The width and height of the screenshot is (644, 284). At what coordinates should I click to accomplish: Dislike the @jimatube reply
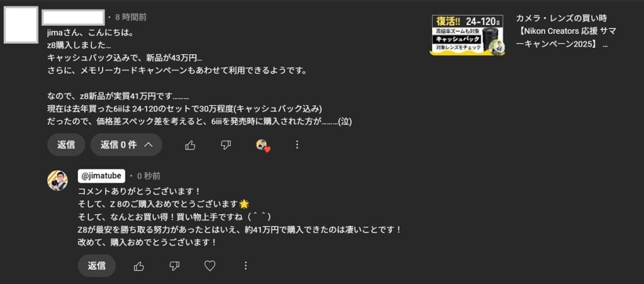tap(175, 266)
